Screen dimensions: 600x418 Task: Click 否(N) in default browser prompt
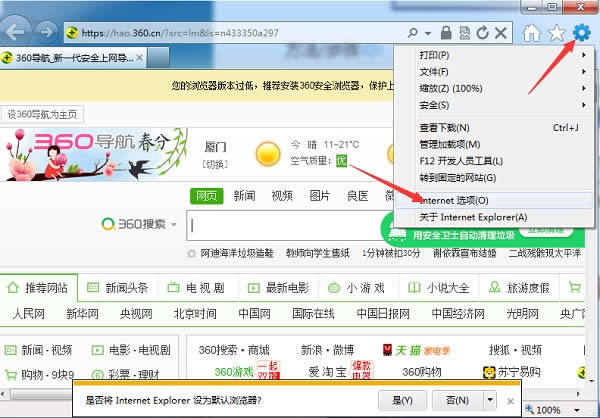point(458,400)
